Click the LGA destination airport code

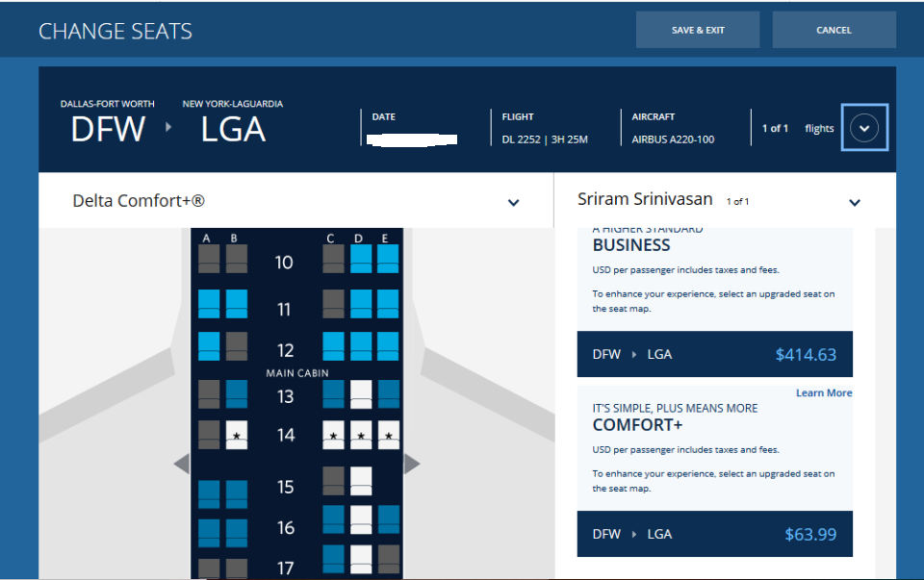(233, 130)
